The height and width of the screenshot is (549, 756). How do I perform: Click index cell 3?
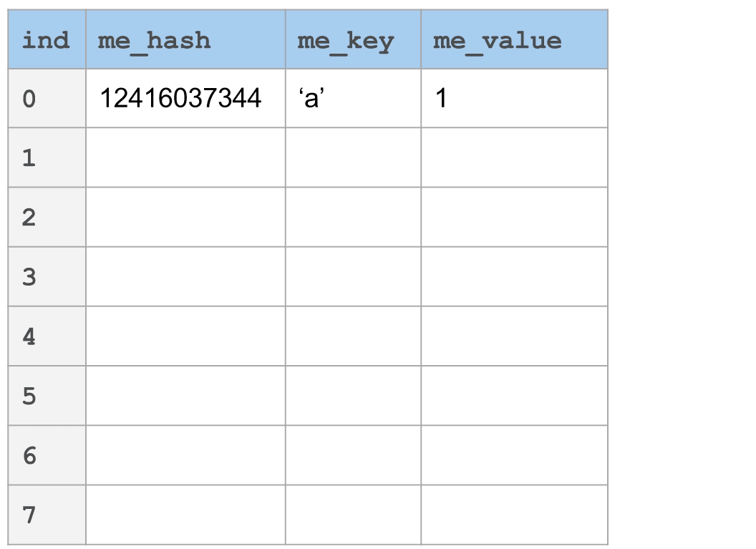47,277
